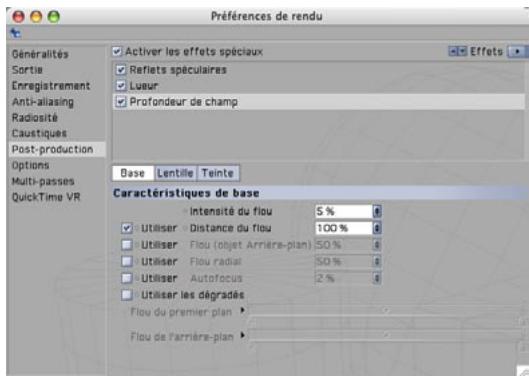Zoom the window with green button

pyautogui.click(x=54, y=17)
